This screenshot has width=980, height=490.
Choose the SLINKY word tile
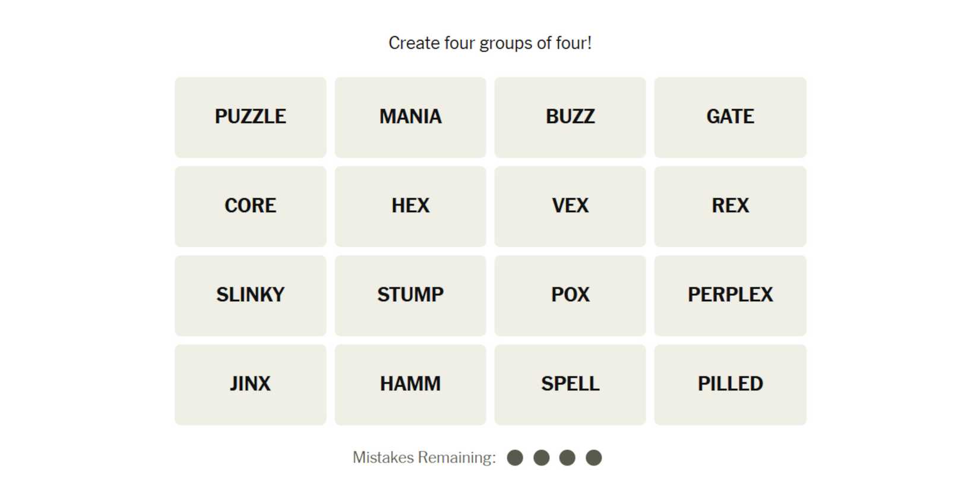click(x=250, y=295)
